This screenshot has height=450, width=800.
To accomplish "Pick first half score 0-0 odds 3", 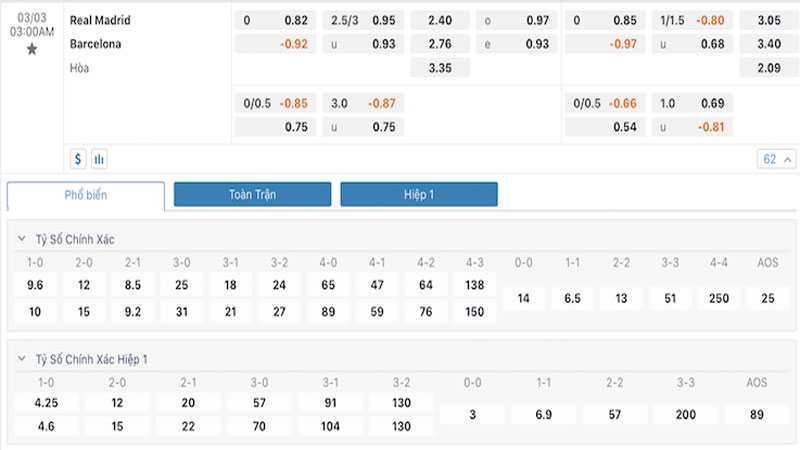I will [x=472, y=414].
